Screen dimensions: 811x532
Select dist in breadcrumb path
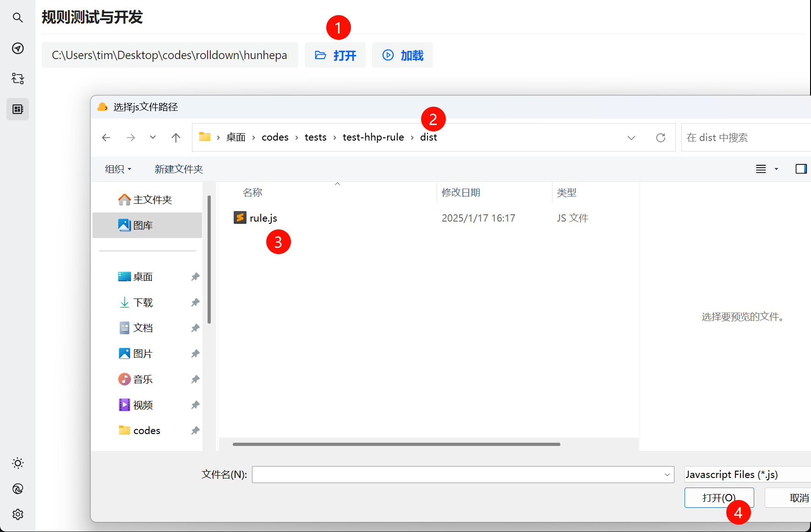[x=428, y=137]
